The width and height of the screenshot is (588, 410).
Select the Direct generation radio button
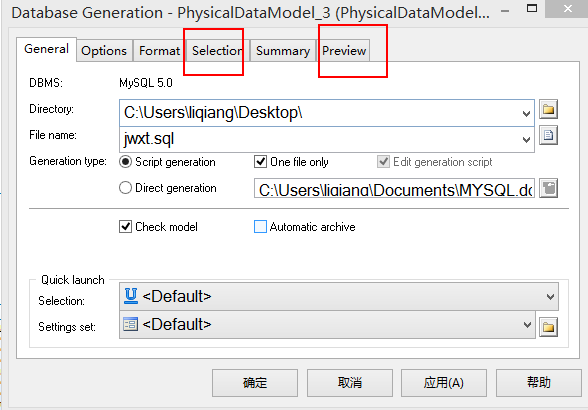tap(125, 188)
